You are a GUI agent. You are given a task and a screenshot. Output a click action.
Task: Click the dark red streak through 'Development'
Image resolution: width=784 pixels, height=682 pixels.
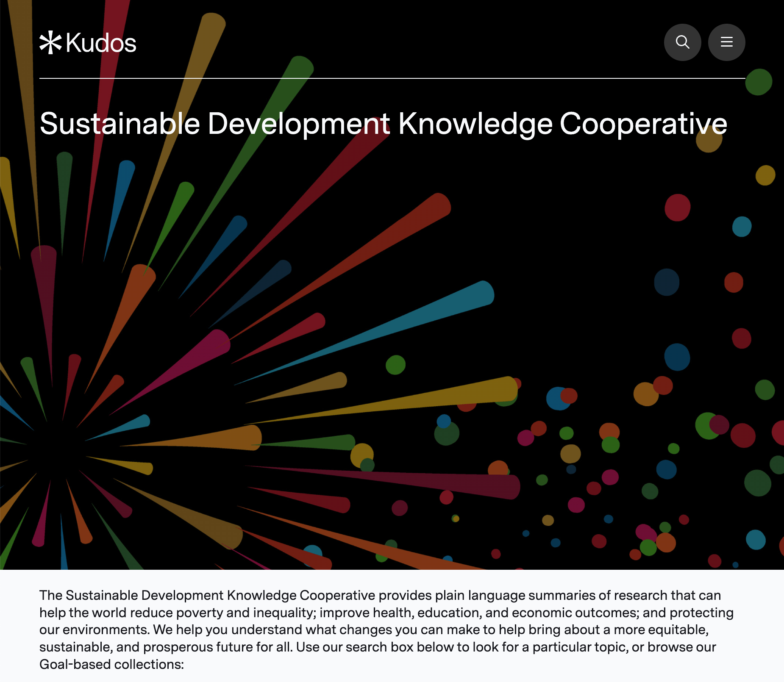coord(339,169)
